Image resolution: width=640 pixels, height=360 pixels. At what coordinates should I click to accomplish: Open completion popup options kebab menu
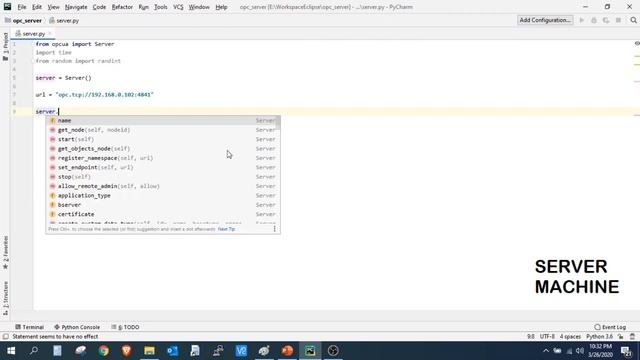tap(274, 229)
